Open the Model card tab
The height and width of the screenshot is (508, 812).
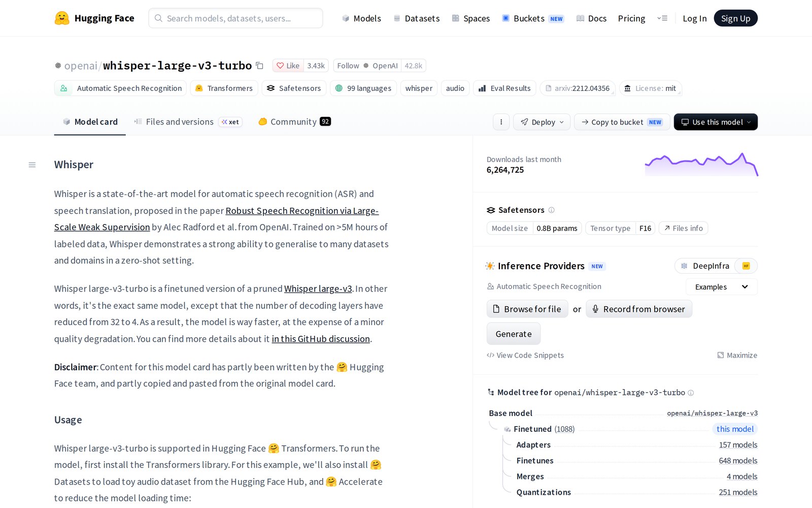click(90, 122)
